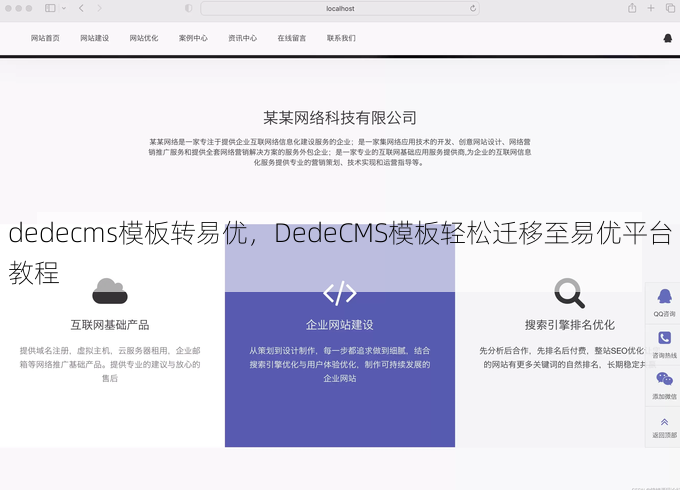Go forward with the browser forward arrow
Image resolution: width=680 pixels, height=490 pixels.
(x=99, y=8)
